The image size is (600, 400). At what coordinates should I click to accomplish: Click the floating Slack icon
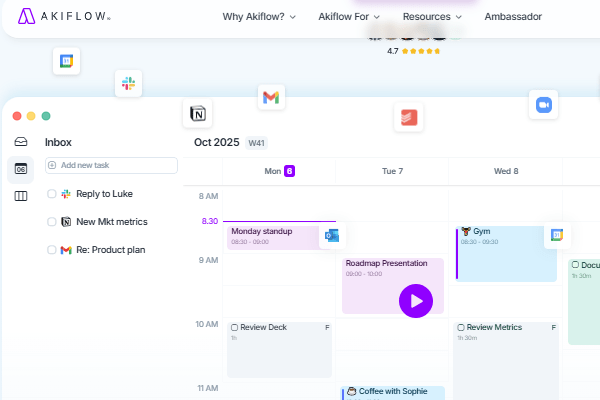click(x=127, y=84)
